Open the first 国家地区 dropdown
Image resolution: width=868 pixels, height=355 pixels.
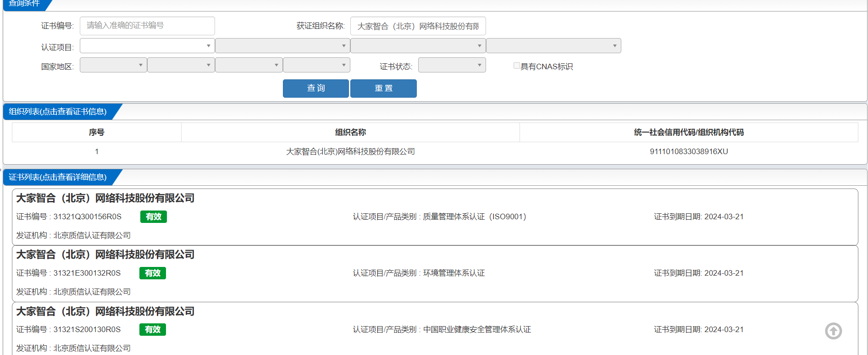[x=113, y=65]
